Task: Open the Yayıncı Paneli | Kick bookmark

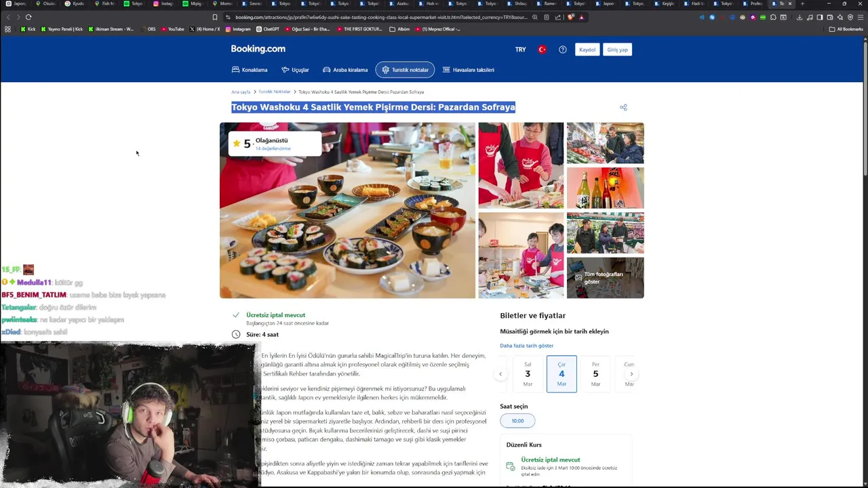Action: [x=62, y=29]
